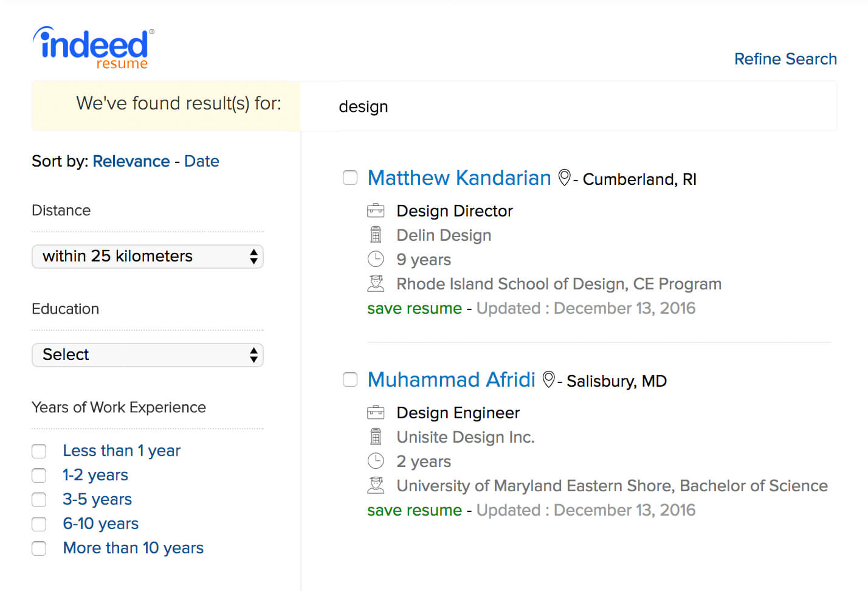Expand the Education Select dropdown
The image size is (868, 591).
click(x=147, y=355)
